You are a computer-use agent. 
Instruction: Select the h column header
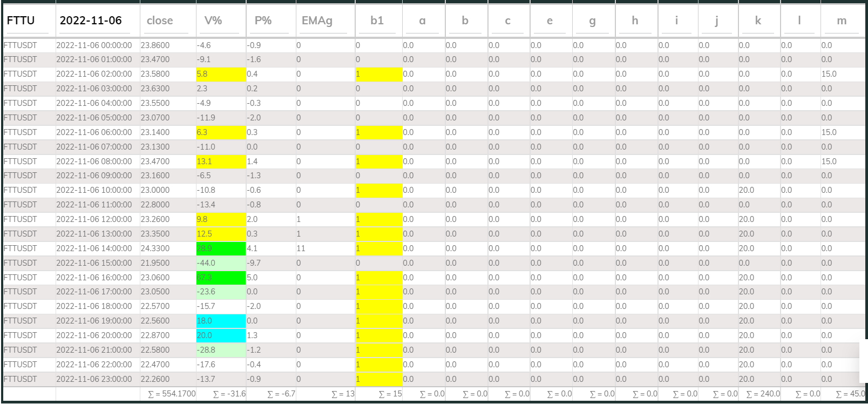click(x=635, y=21)
